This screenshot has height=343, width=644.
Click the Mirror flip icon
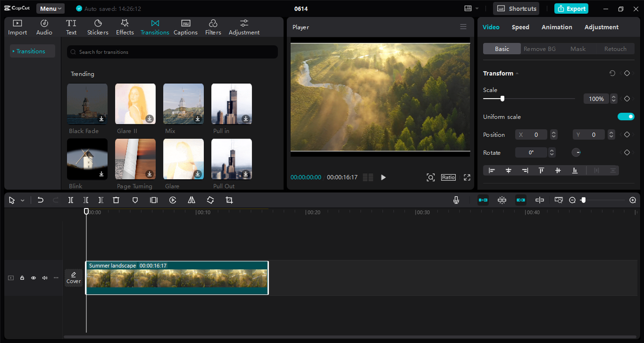click(191, 200)
